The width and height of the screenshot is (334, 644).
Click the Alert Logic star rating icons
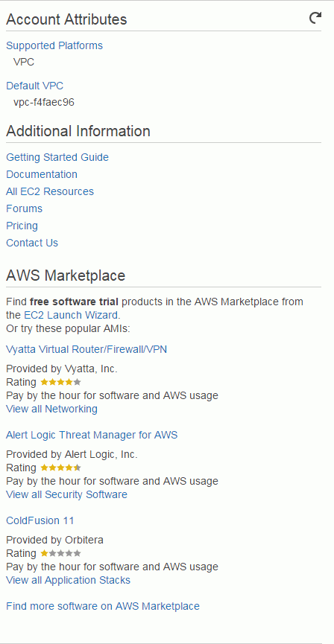pyautogui.click(x=60, y=468)
